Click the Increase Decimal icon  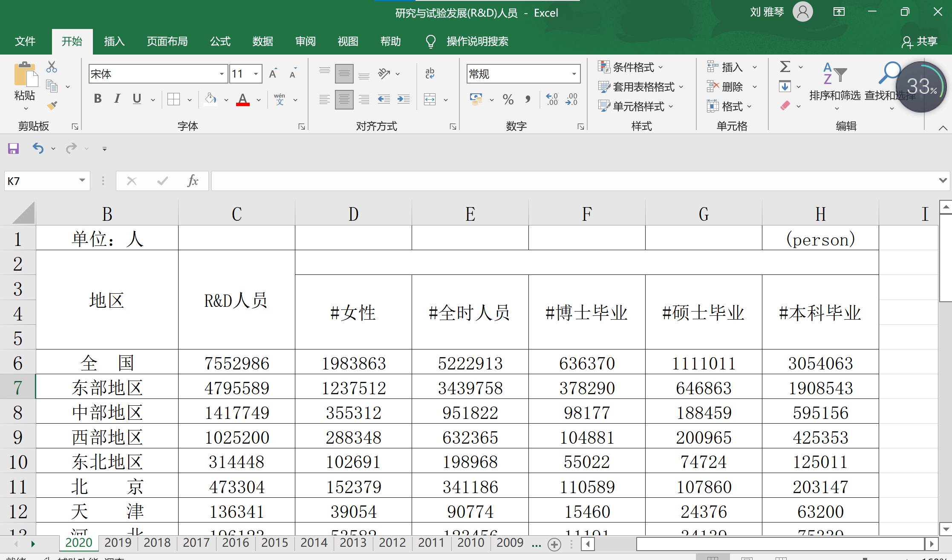[552, 100]
